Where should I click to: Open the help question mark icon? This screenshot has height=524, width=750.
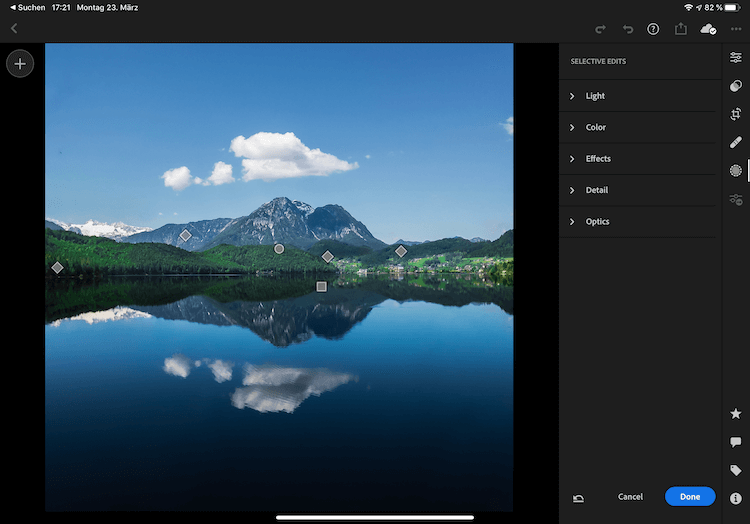[653, 29]
